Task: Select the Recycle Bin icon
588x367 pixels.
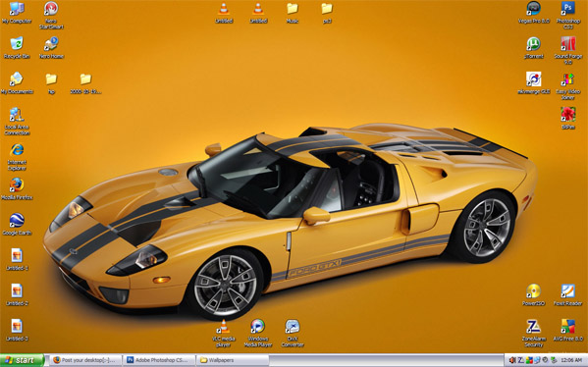Action: 17,48
